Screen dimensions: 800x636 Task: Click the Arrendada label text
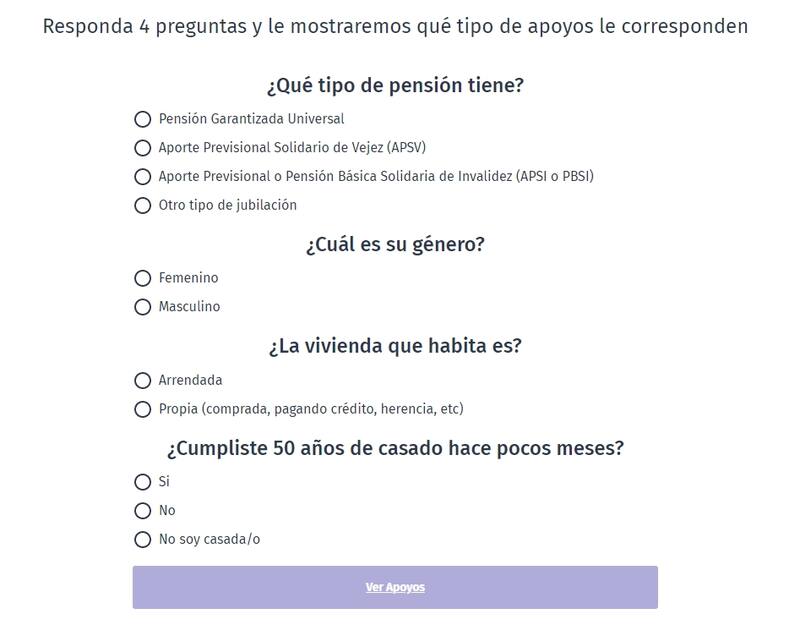[190, 380]
